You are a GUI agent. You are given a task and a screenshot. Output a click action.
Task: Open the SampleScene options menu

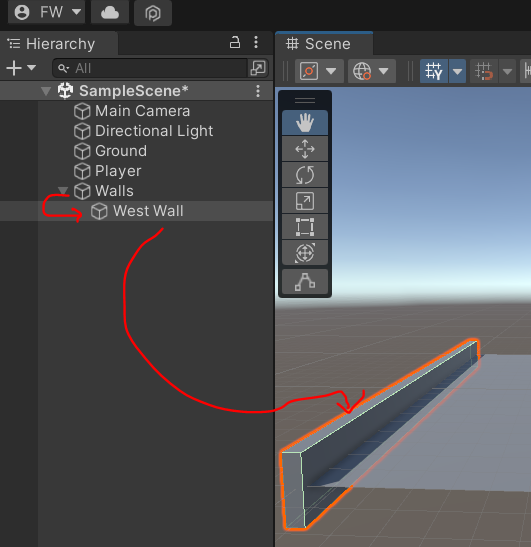point(258,91)
